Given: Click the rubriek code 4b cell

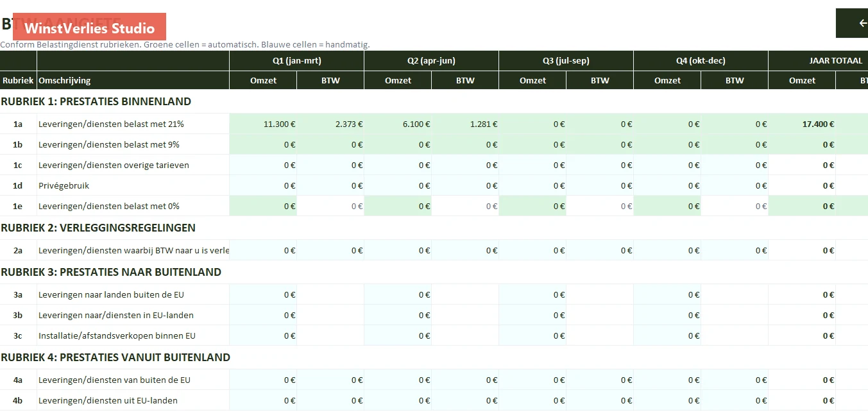Looking at the screenshot, I should tap(18, 400).
